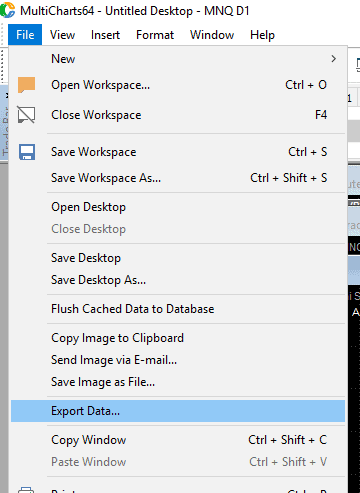The image size is (360, 493).
Task: Open the File menu
Action: coord(25,35)
